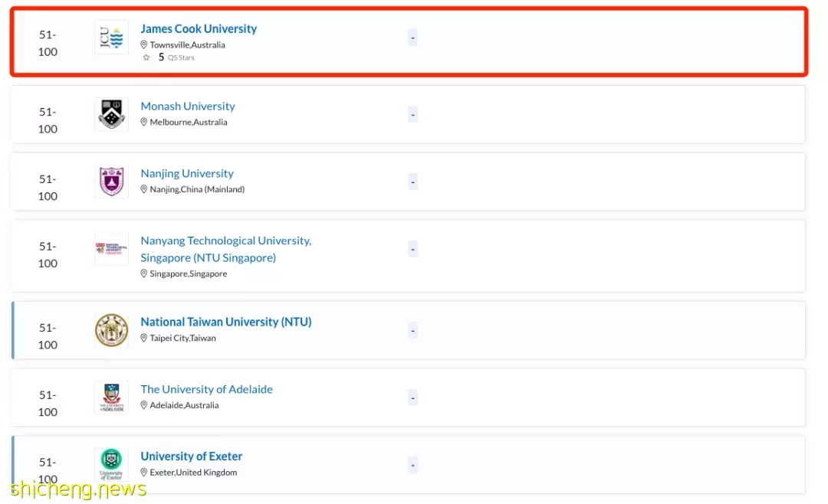Open Nanyang Technological University, Singapore link
The width and height of the screenshot is (828, 504).
point(226,249)
